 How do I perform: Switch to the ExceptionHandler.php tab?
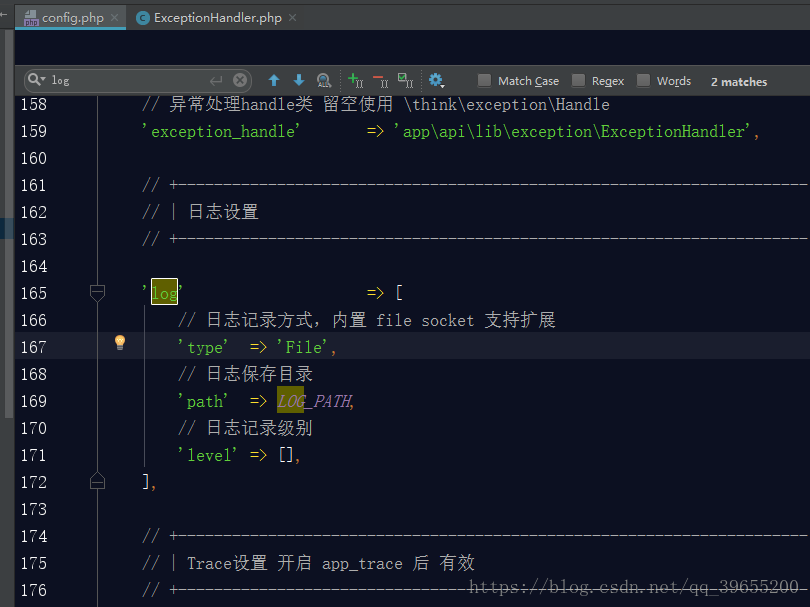217,18
